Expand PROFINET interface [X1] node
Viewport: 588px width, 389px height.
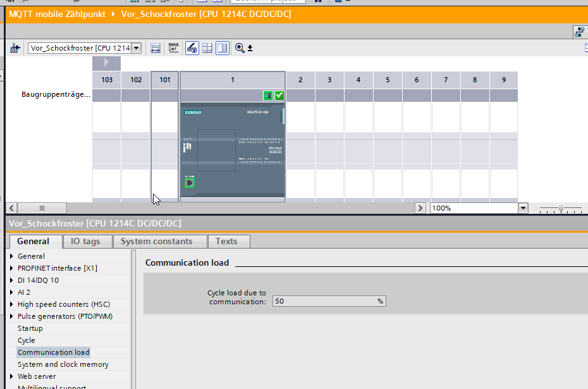pyautogui.click(x=11, y=268)
